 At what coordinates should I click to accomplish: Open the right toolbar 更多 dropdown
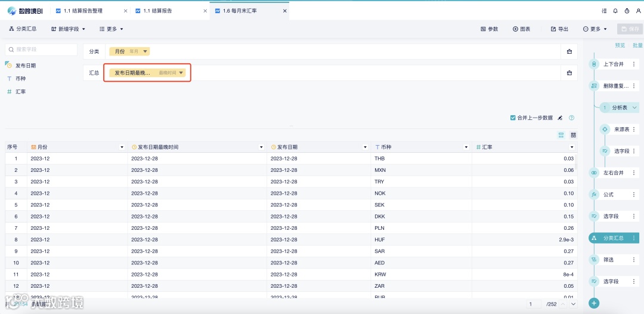pos(595,29)
